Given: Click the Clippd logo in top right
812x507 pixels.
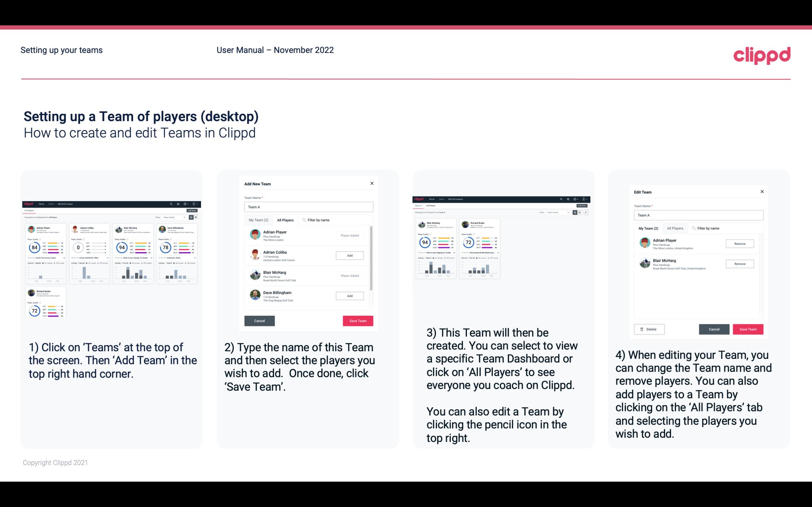Looking at the screenshot, I should 762,55.
